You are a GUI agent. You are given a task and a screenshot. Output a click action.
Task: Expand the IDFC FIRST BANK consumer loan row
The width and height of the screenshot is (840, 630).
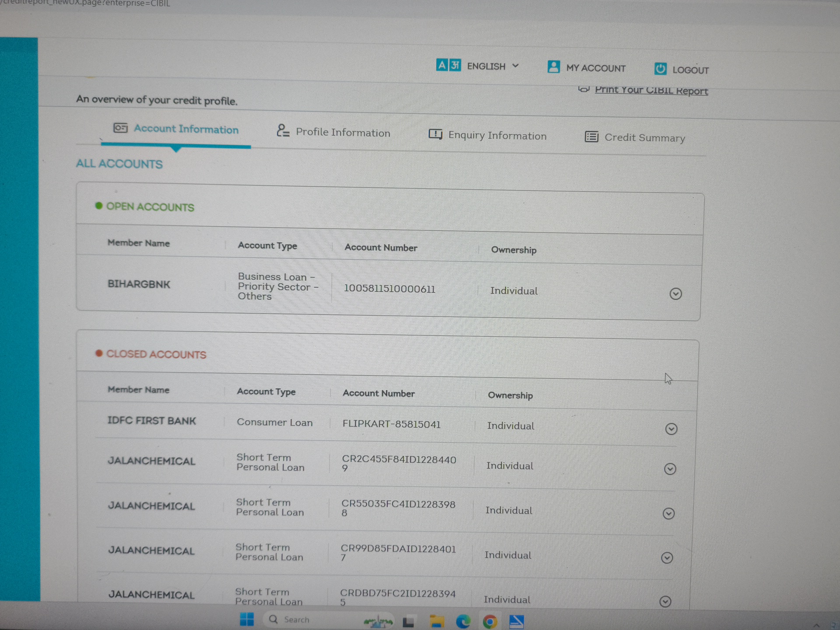click(x=671, y=429)
